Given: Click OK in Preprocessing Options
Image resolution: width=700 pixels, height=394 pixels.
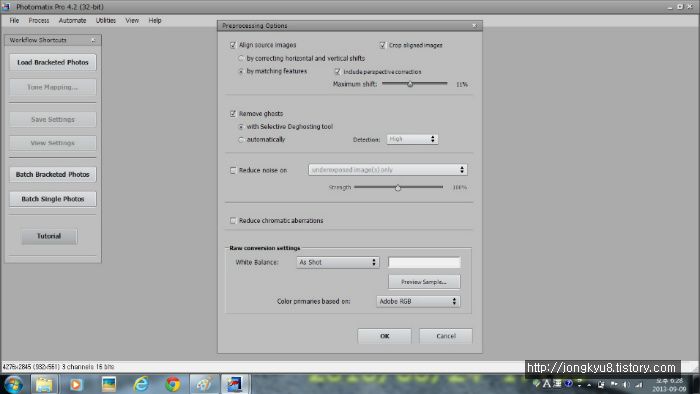Looking at the screenshot, I should click(384, 336).
